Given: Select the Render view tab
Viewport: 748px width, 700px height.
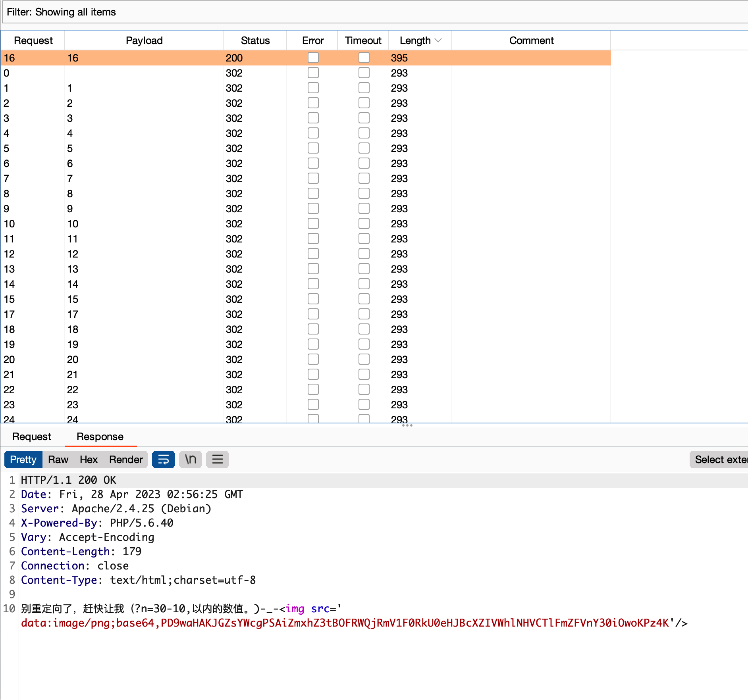Looking at the screenshot, I should pos(126,460).
